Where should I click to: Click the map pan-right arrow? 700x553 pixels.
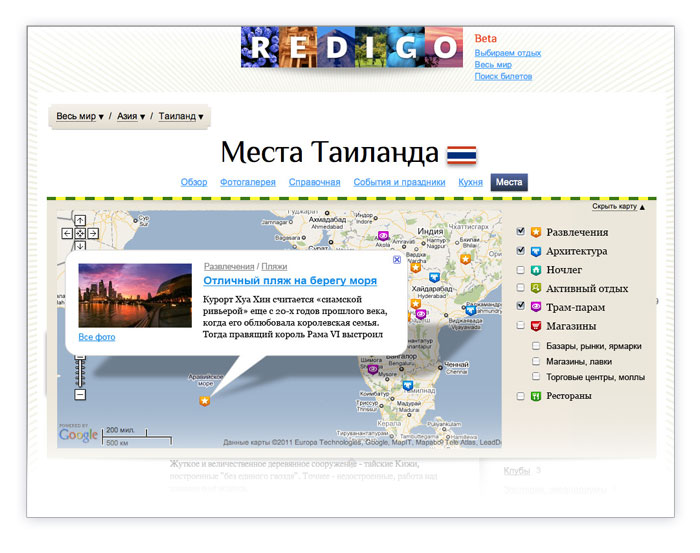(x=92, y=234)
